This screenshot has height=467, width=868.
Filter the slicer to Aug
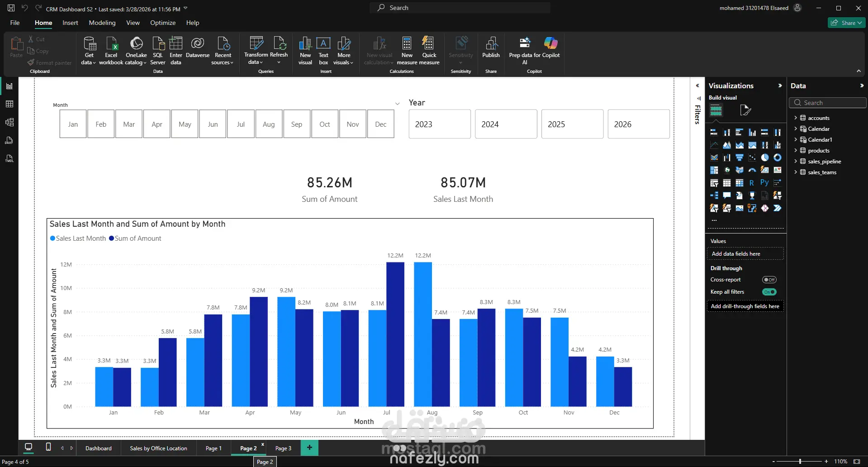[x=269, y=124]
